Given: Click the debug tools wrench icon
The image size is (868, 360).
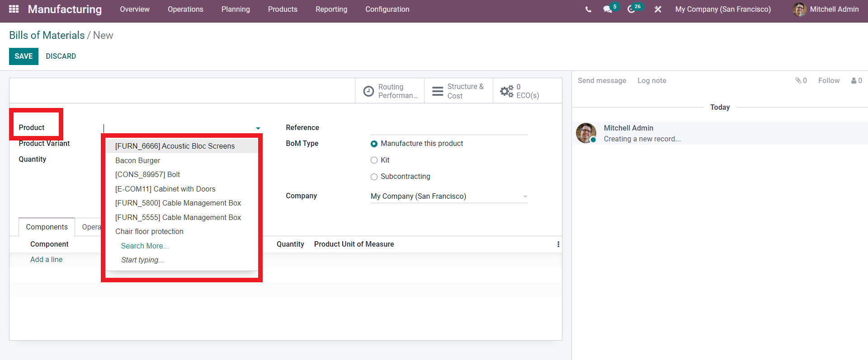Looking at the screenshot, I should click(658, 9).
